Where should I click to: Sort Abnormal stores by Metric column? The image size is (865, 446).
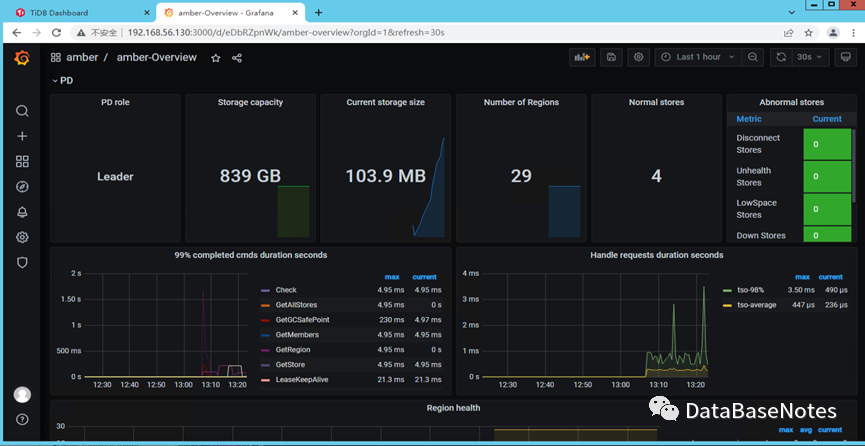pyautogui.click(x=749, y=119)
